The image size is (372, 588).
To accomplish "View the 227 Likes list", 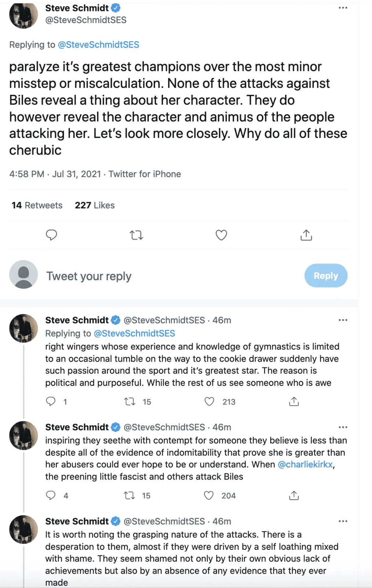I will click(95, 205).
